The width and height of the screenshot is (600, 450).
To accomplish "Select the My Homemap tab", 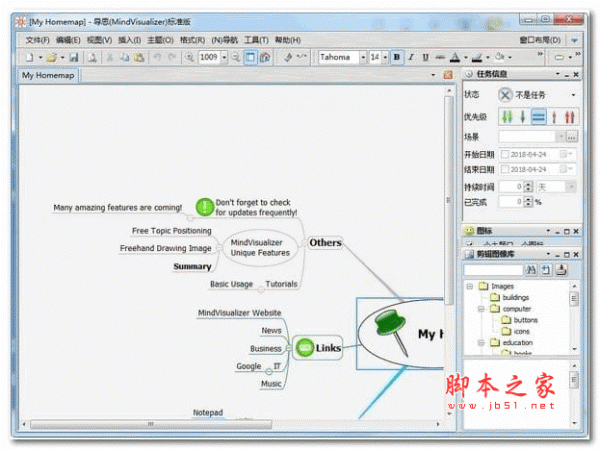I will 48,75.
